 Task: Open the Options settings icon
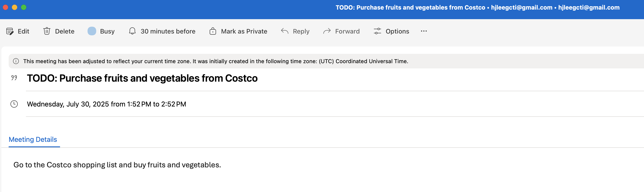(377, 31)
